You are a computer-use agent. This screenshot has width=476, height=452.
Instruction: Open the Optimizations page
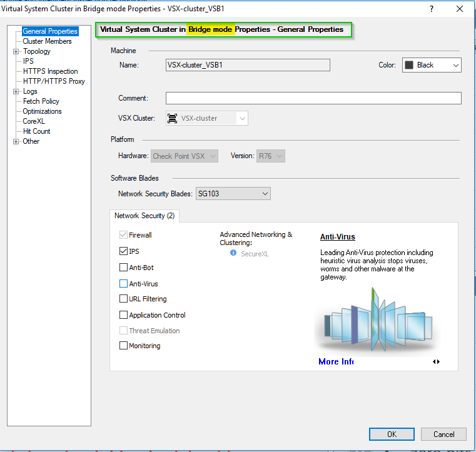tap(42, 111)
